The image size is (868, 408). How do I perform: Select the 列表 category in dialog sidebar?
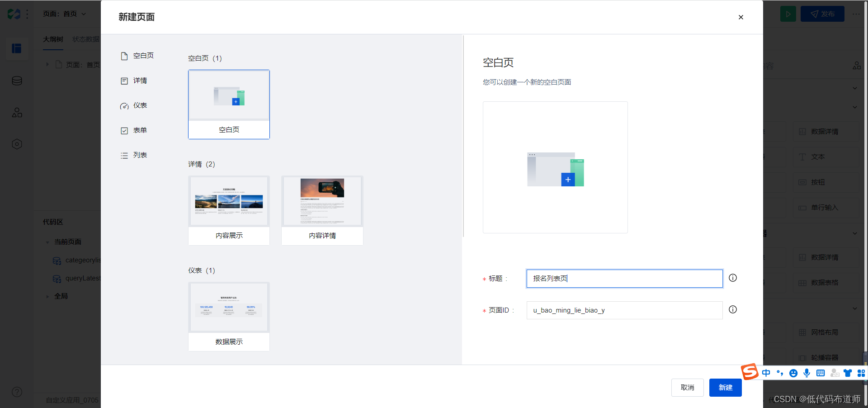click(x=134, y=155)
